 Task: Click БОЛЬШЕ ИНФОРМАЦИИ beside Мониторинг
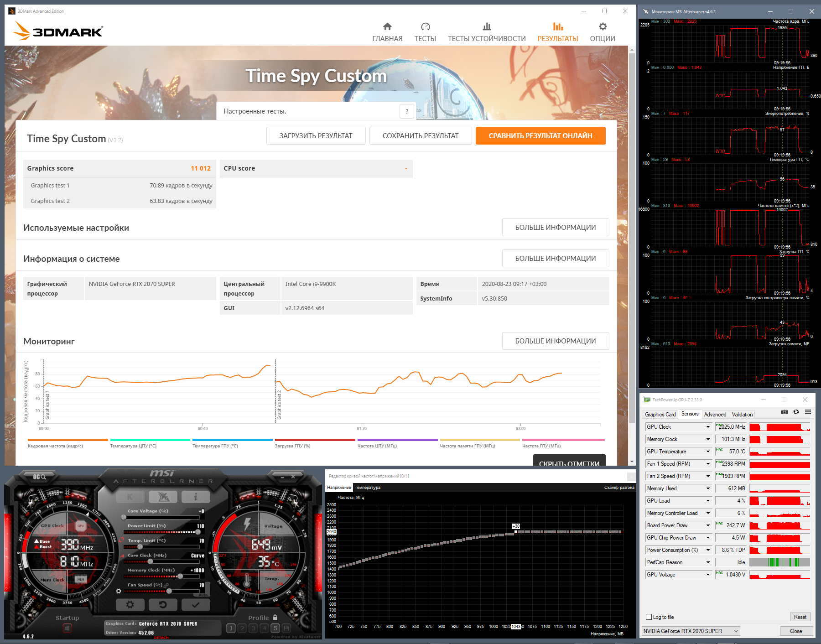(x=556, y=341)
